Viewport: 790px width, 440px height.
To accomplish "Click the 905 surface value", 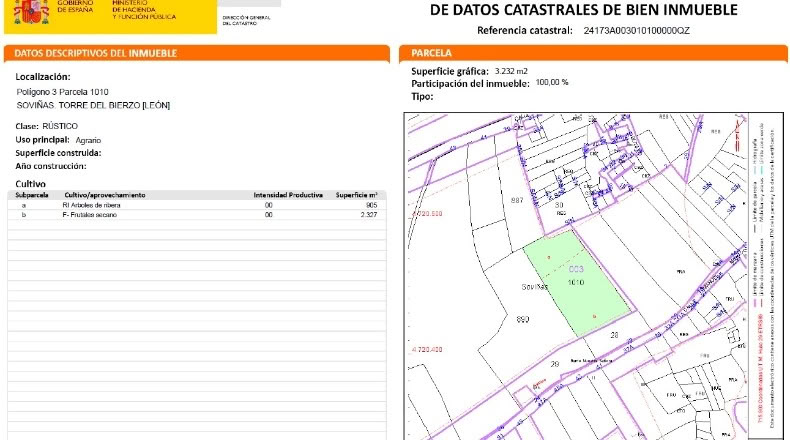I will coord(372,205).
